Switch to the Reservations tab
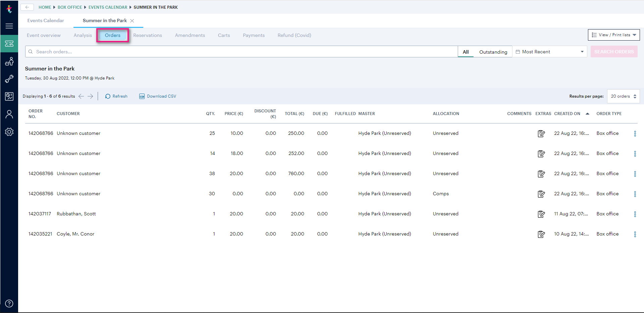Viewport: 644px width, 313px height. point(147,35)
